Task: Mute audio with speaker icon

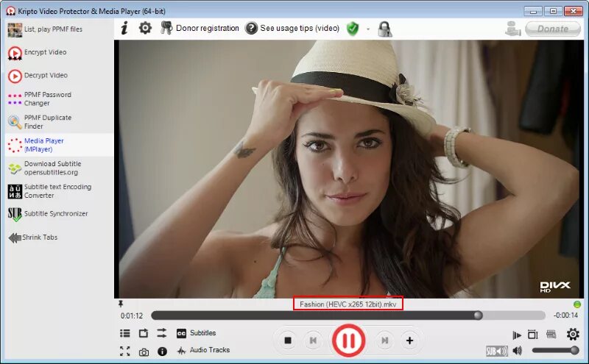Action: [518, 351]
